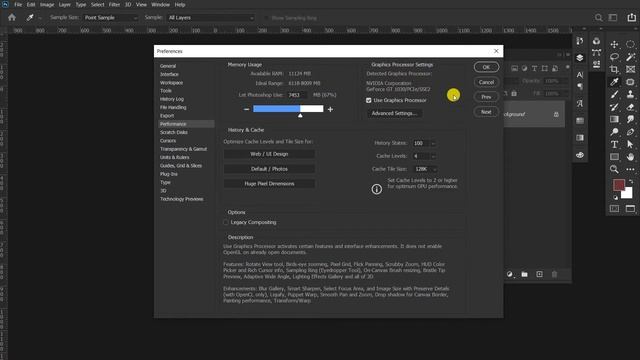Select the Dodge tool
Viewport: 640px width, 360px height.
coord(614,132)
